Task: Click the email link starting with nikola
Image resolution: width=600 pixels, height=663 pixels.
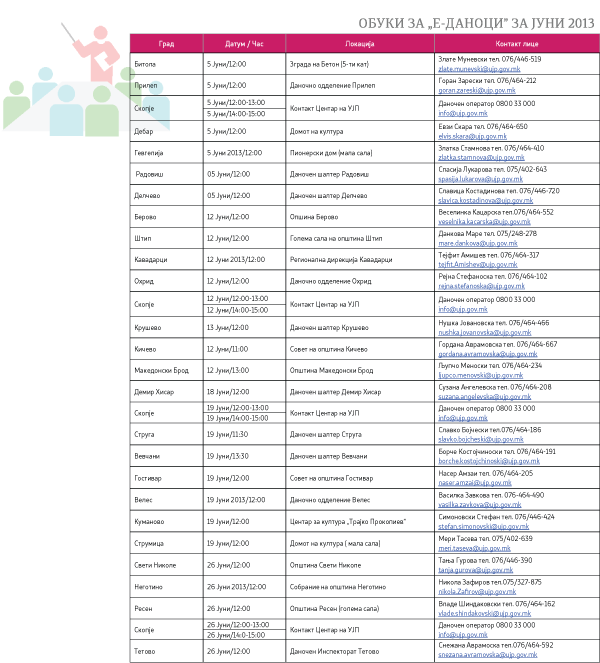Action: click(x=477, y=592)
